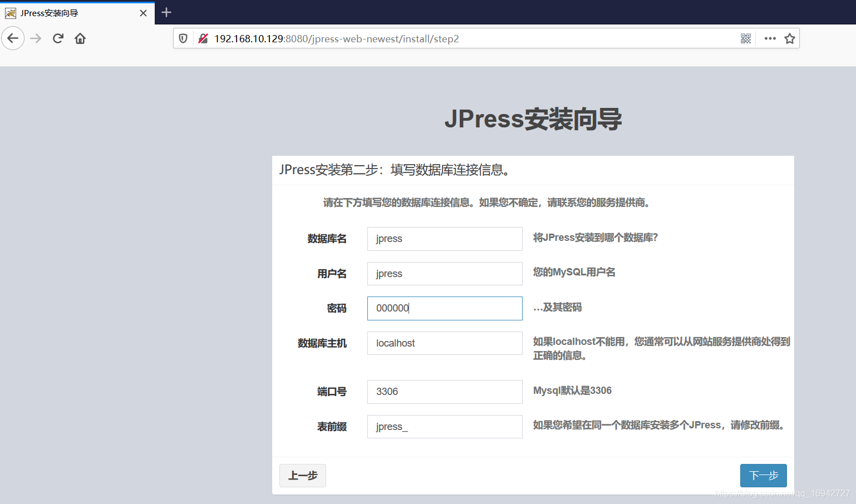Click the 端口号 field showing 3306

point(444,392)
